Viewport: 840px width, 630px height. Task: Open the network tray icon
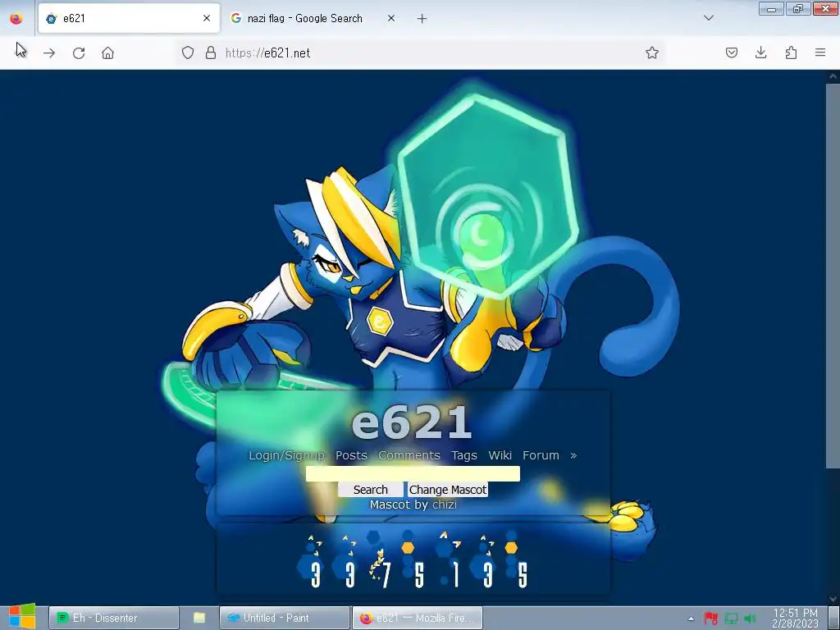[x=731, y=619]
